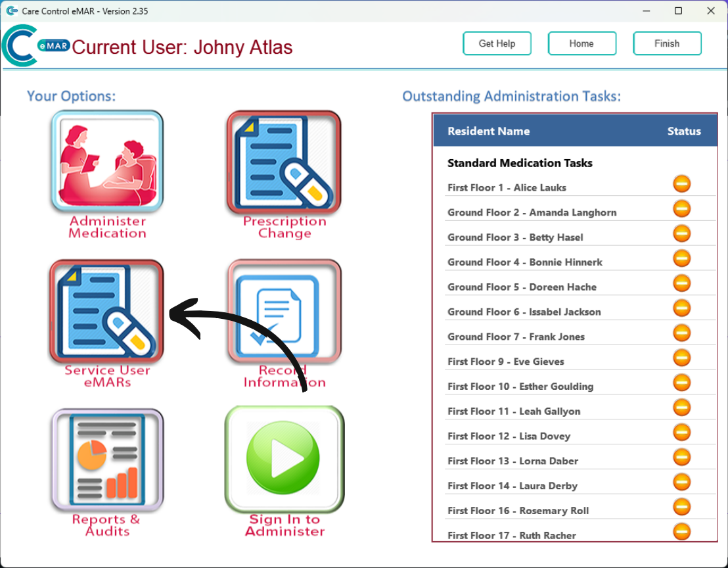
Task: Click Doreen Hache's status icon
Action: (x=682, y=283)
